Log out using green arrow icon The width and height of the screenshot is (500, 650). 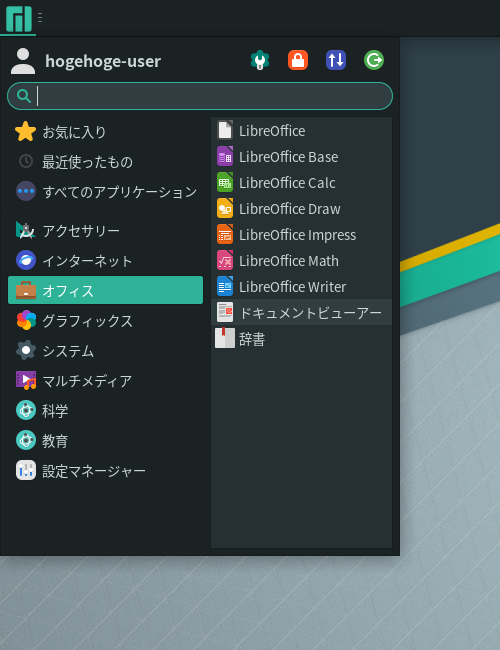tap(374, 60)
